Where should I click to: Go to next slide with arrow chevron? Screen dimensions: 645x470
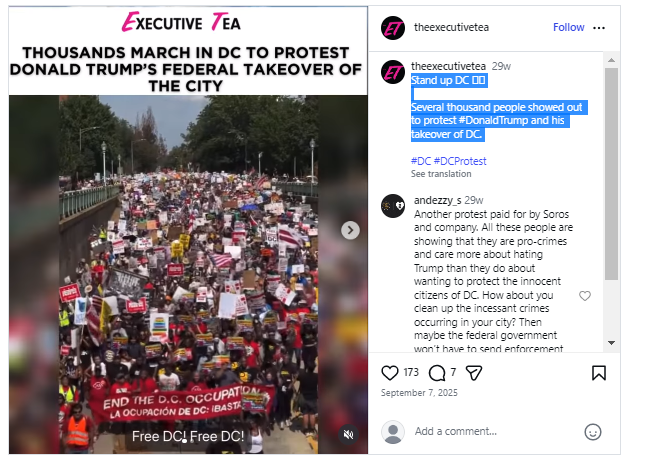[350, 230]
